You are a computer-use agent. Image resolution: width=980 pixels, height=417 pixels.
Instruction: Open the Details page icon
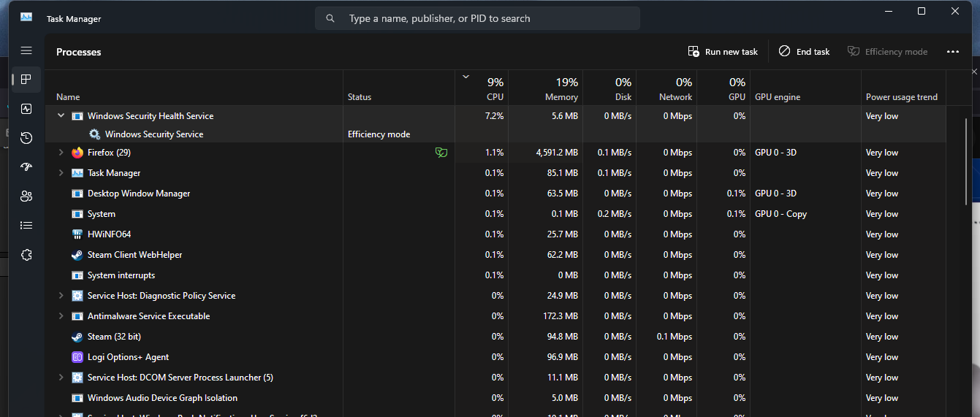(x=26, y=226)
